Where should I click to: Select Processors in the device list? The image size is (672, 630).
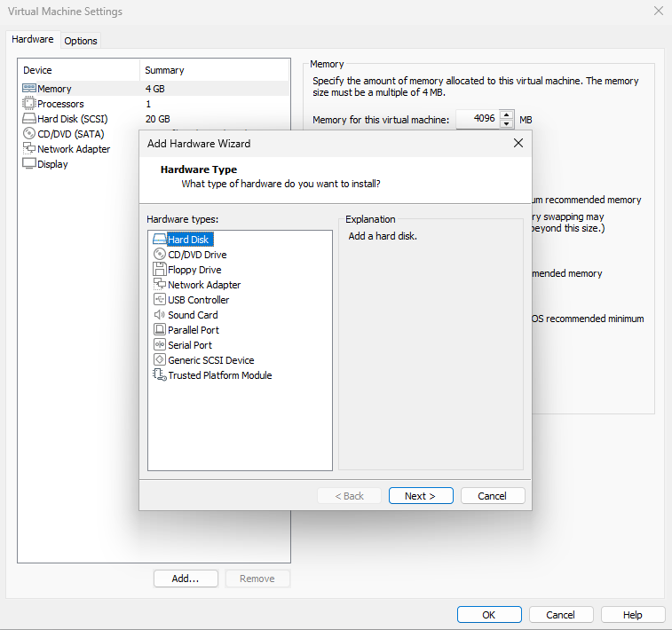point(60,104)
